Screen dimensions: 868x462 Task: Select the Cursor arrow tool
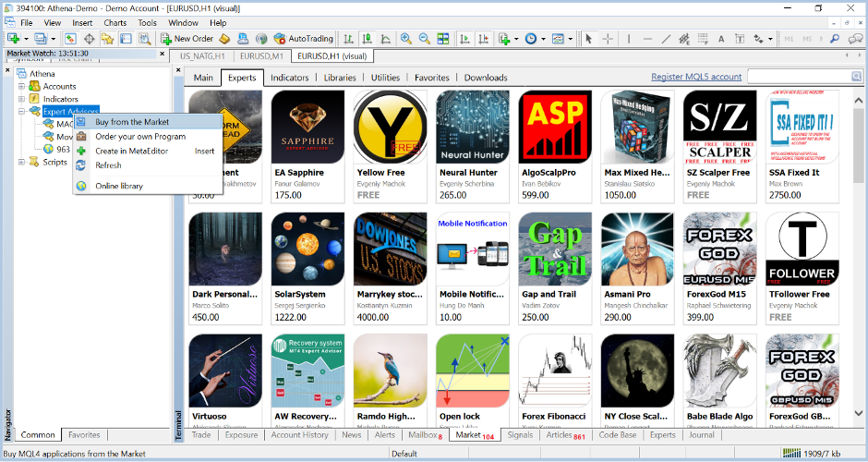pyautogui.click(x=588, y=39)
